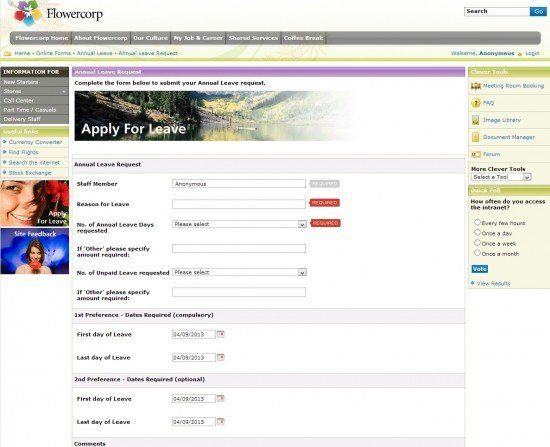Click the Forum icon
Image resolution: width=550 pixels, height=447 pixels.
[476, 154]
